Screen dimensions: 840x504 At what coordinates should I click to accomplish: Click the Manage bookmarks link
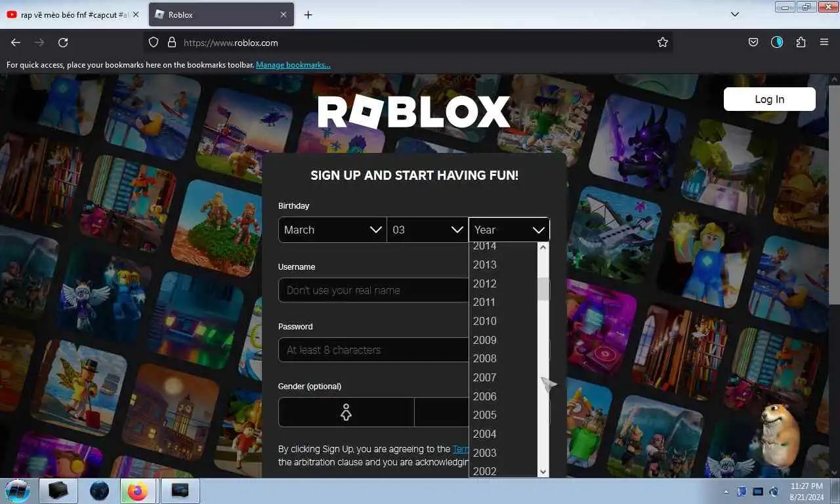click(293, 65)
